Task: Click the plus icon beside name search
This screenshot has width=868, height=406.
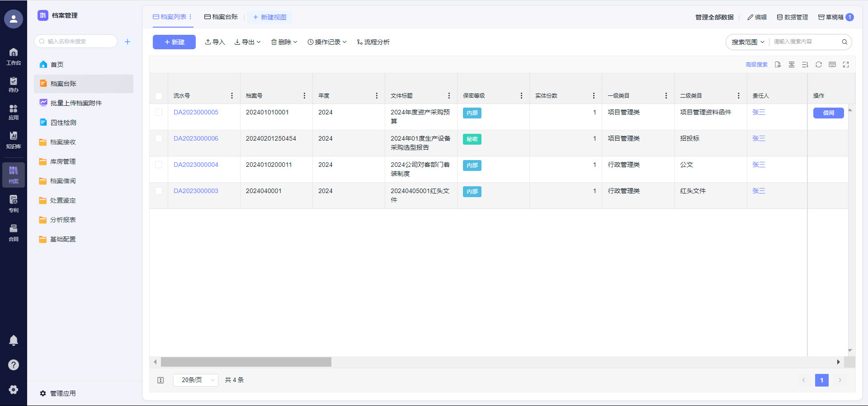Action: point(127,42)
